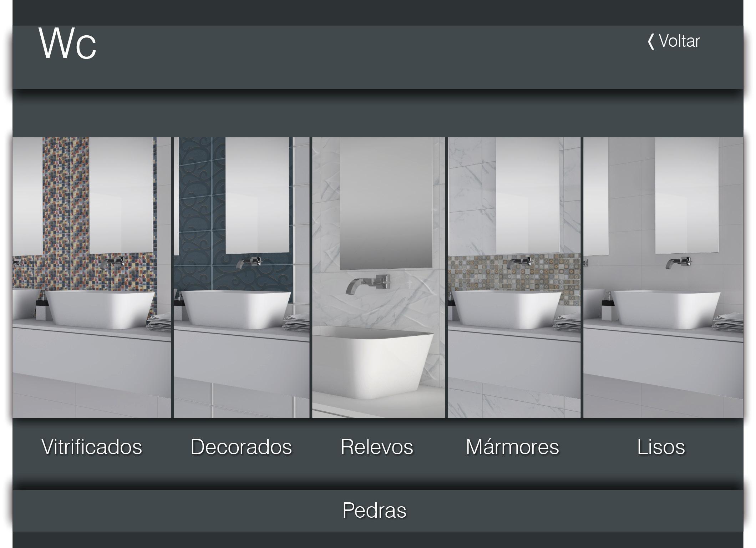
Task: Open the Lisos category label
Action: (661, 447)
